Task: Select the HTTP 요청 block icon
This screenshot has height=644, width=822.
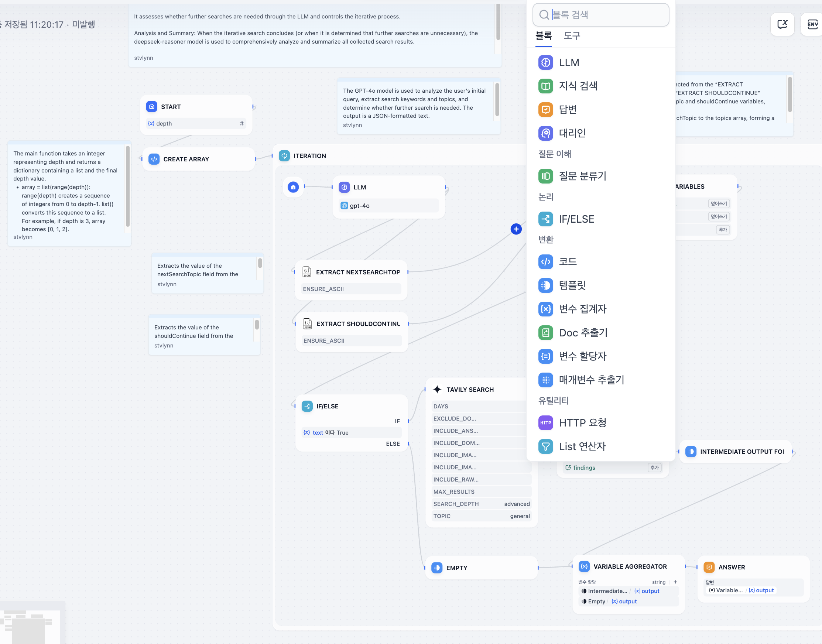Action: 545,423
